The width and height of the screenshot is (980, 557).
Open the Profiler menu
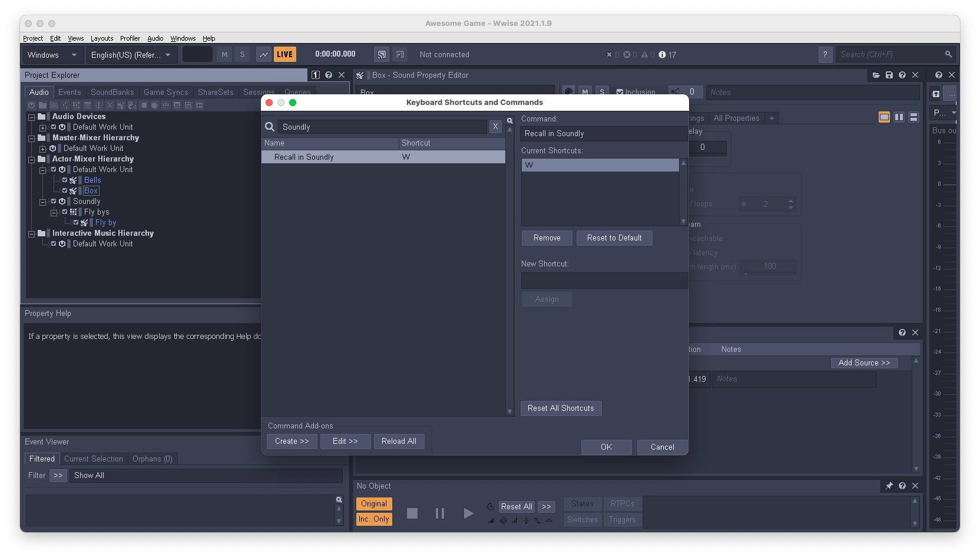(130, 38)
